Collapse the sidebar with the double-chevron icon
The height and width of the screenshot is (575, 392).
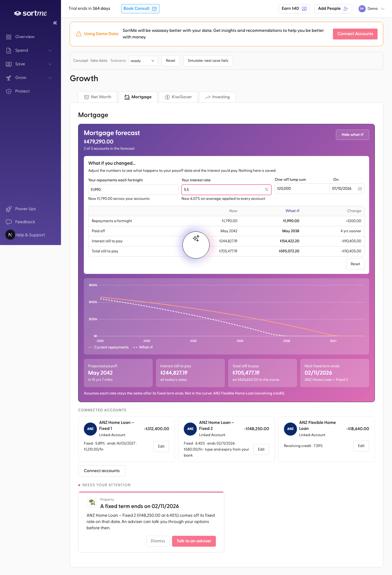[x=55, y=23]
